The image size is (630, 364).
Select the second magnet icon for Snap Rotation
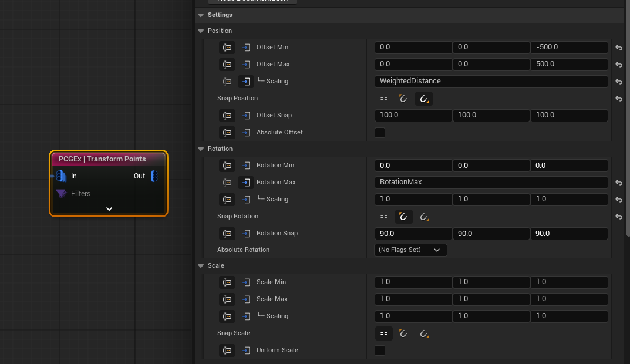403,217
